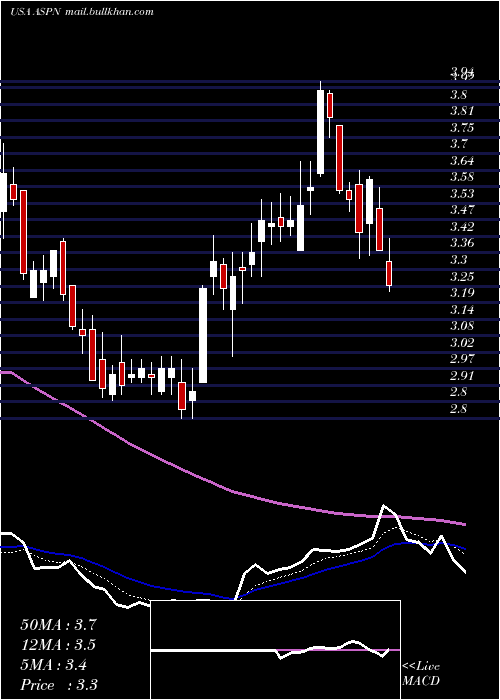The width and height of the screenshot is (500, 700).
Task: Click the 3.75 price axis label
Action: 462,128
